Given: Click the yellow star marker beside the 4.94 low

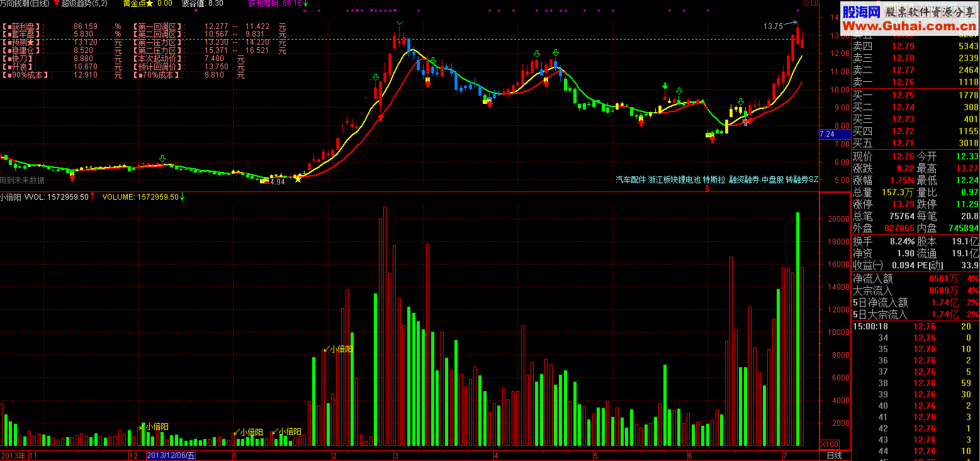Looking at the screenshot, I should coord(298,179).
